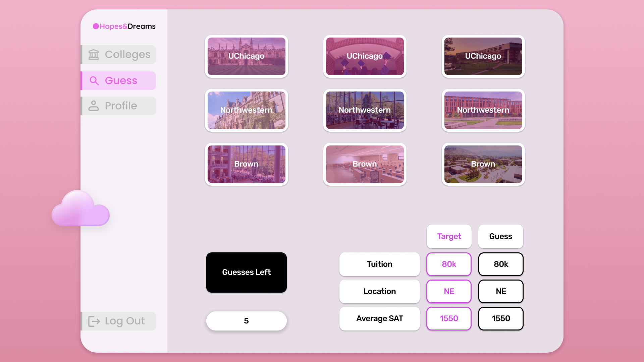
Task: Select Brown card with lecture hall
Action: 365,164
